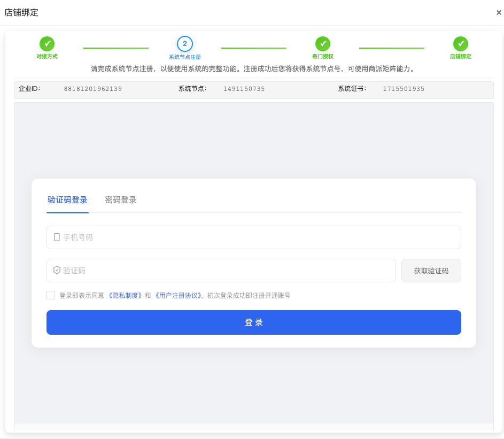The width and height of the screenshot is (504, 439).
Task: Click the blue 登录 button
Action: pyautogui.click(x=254, y=322)
